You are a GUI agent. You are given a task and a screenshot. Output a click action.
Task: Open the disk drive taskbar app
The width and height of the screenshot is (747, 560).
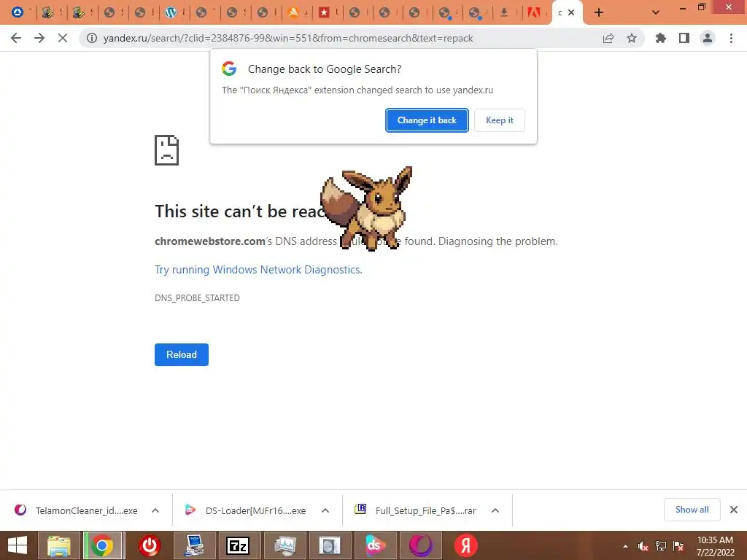click(330, 545)
